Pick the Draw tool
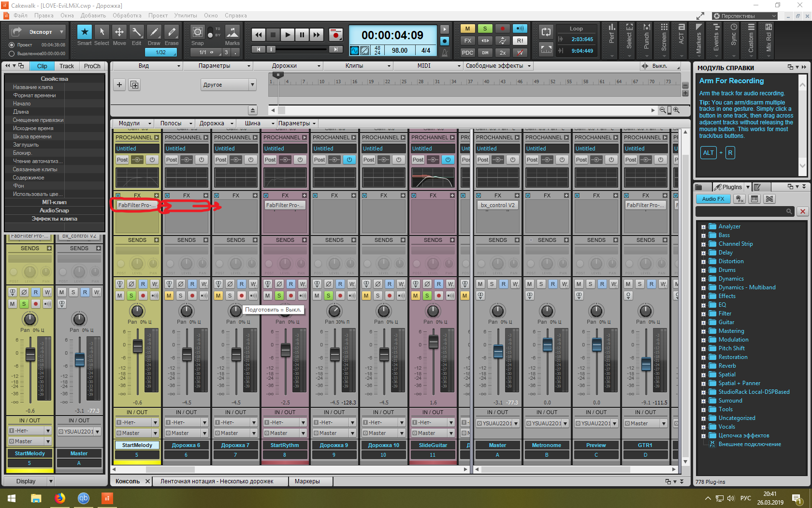Viewport: 812px width, 508px height. pyautogui.click(x=154, y=32)
